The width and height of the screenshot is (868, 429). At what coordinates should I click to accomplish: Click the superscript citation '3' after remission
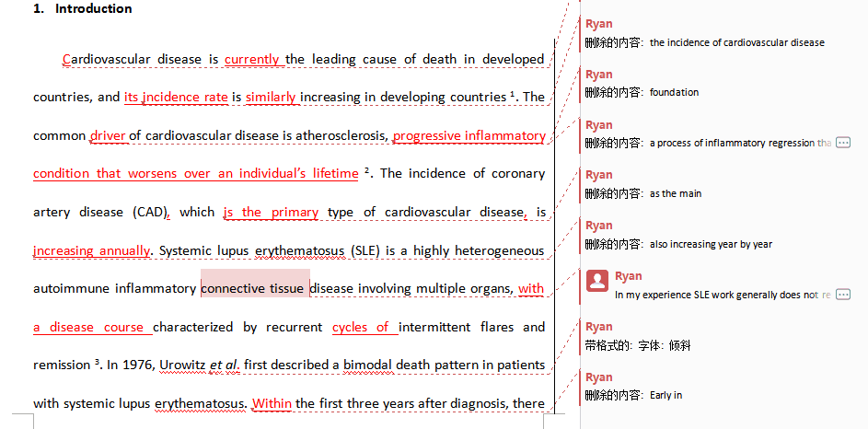pyautogui.click(x=98, y=363)
